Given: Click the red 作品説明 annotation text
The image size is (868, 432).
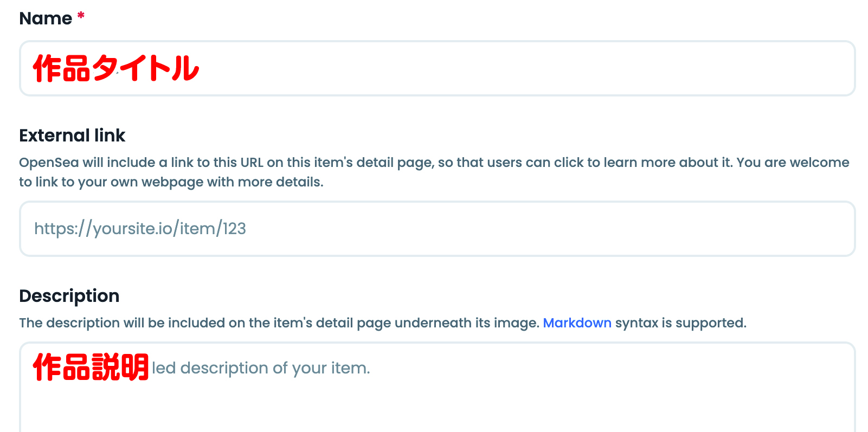Looking at the screenshot, I should [x=91, y=367].
